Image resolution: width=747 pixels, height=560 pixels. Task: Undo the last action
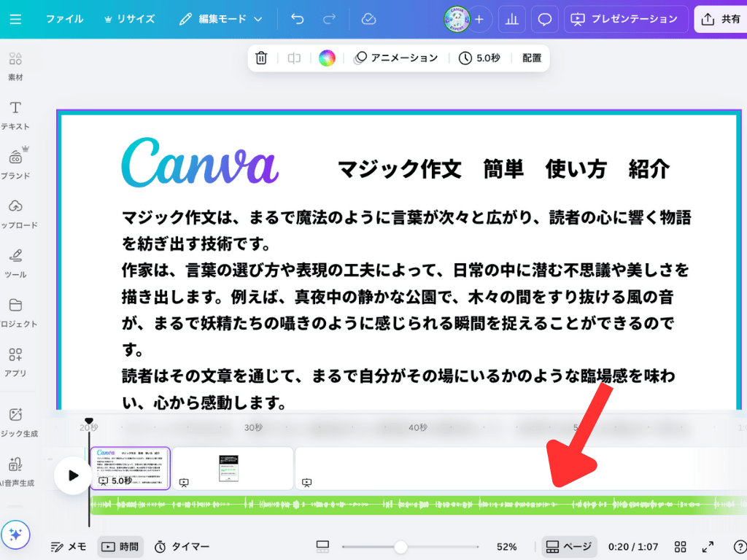click(x=298, y=19)
